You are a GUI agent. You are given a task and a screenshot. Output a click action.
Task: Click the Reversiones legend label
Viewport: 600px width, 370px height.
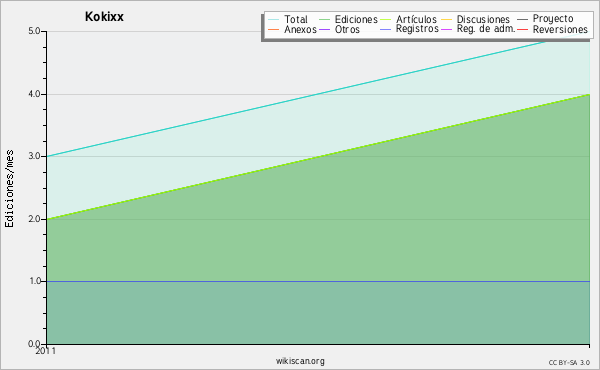pyautogui.click(x=560, y=29)
